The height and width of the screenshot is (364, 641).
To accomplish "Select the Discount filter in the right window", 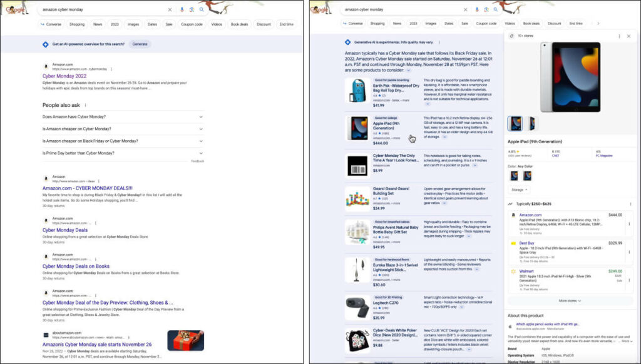I will click(555, 23).
